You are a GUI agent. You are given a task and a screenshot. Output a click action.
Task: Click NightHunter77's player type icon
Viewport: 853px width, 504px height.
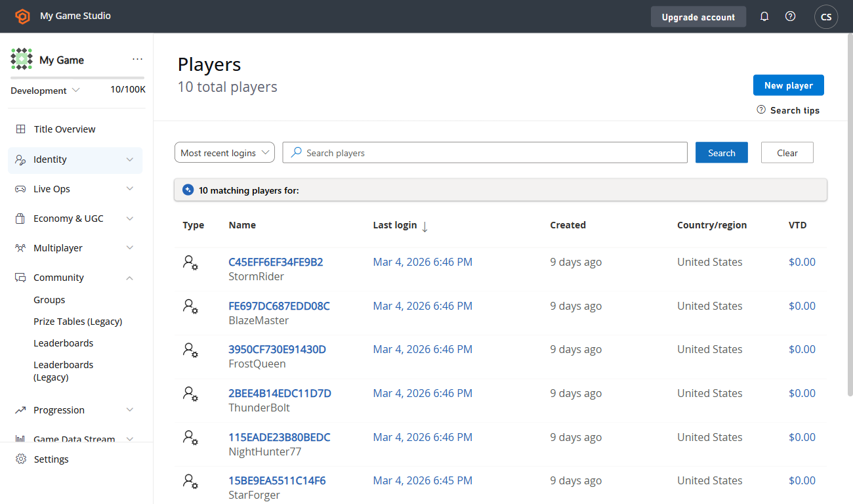coord(190,438)
